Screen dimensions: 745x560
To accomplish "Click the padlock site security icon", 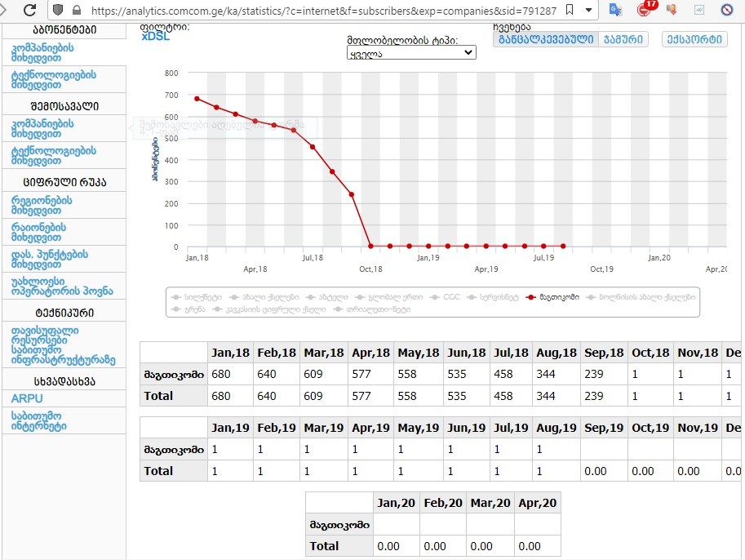I will pyautogui.click(x=76, y=11).
